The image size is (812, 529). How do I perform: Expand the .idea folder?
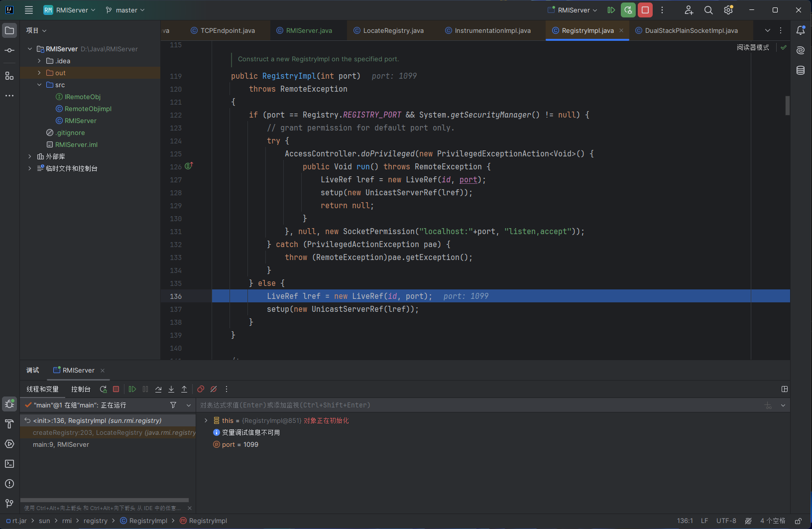[39, 61]
